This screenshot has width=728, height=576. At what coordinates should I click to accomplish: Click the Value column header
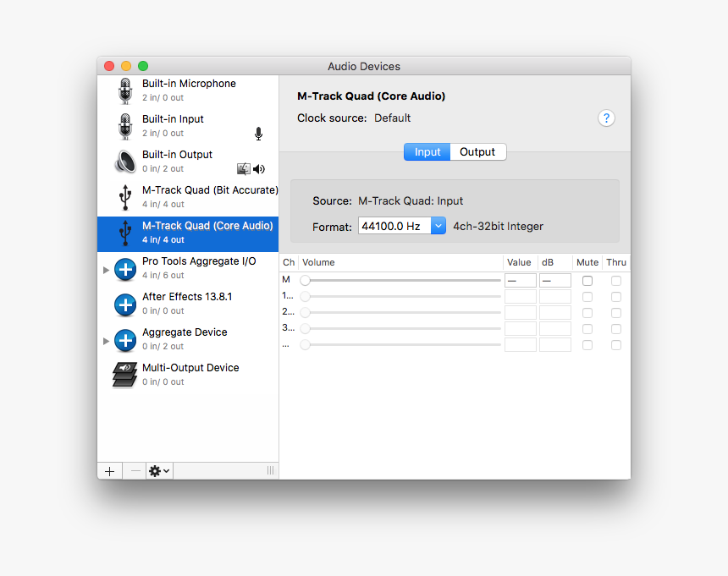tap(519, 262)
